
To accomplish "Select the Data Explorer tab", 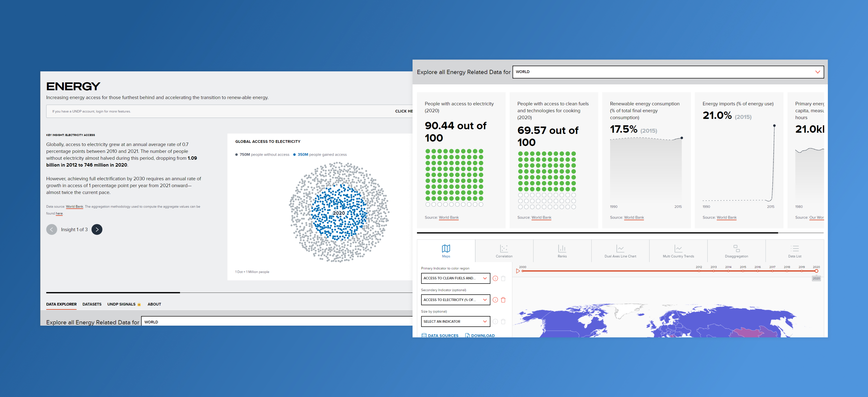I will pos(61,304).
